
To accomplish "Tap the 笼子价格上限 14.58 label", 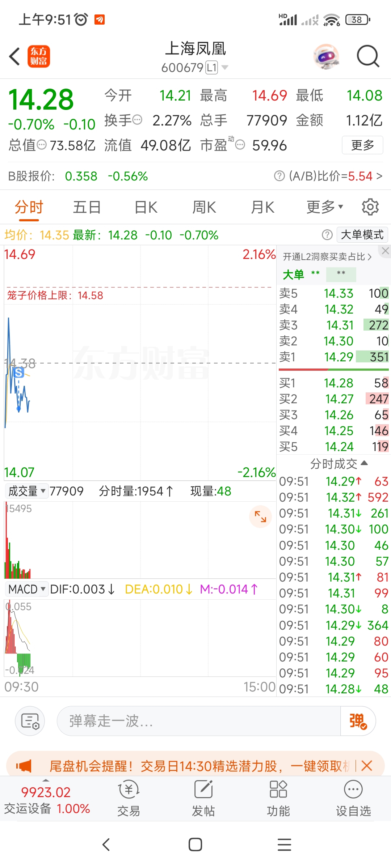I will pos(55,295).
